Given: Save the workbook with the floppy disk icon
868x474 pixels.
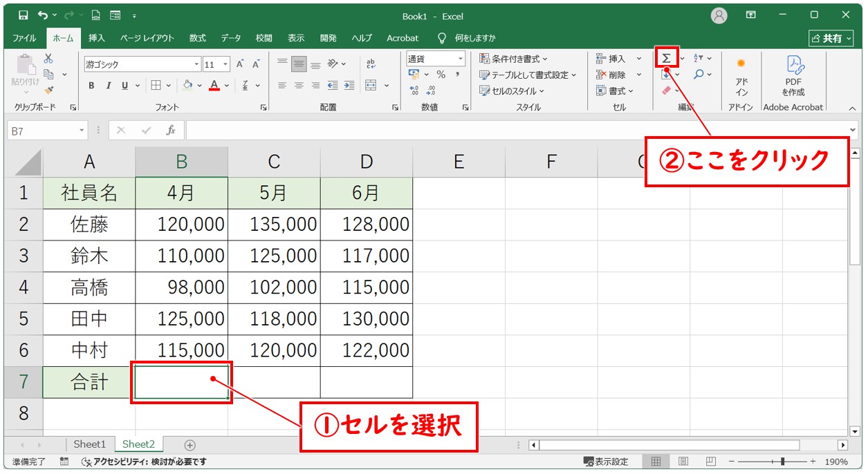Looking at the screenshot, I should 23,15.
